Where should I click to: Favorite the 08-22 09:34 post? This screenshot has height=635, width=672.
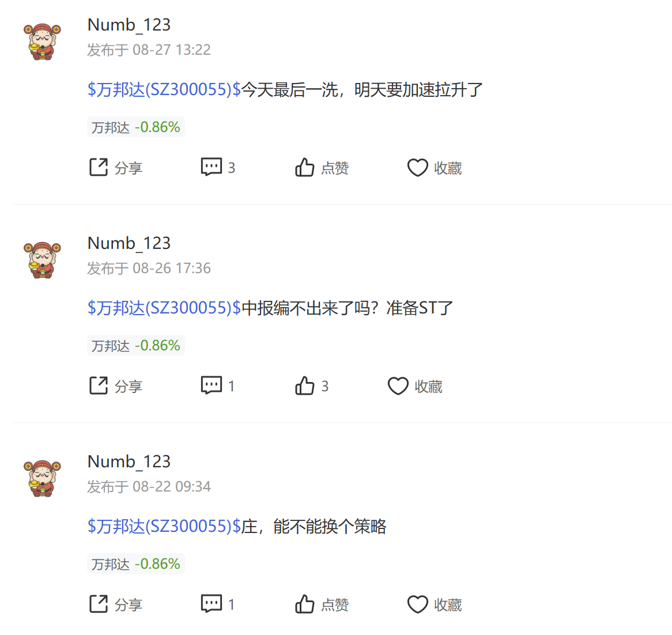click(435, 604)
